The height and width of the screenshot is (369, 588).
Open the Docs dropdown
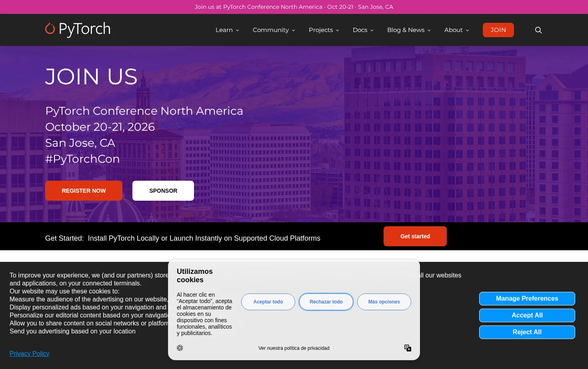(x=363, y=30)
